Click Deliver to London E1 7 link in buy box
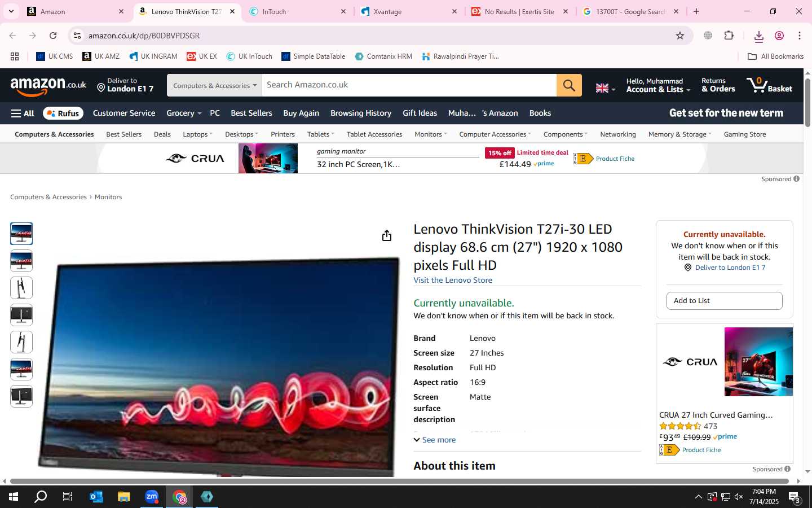812x508 pixels. point(730,268)
